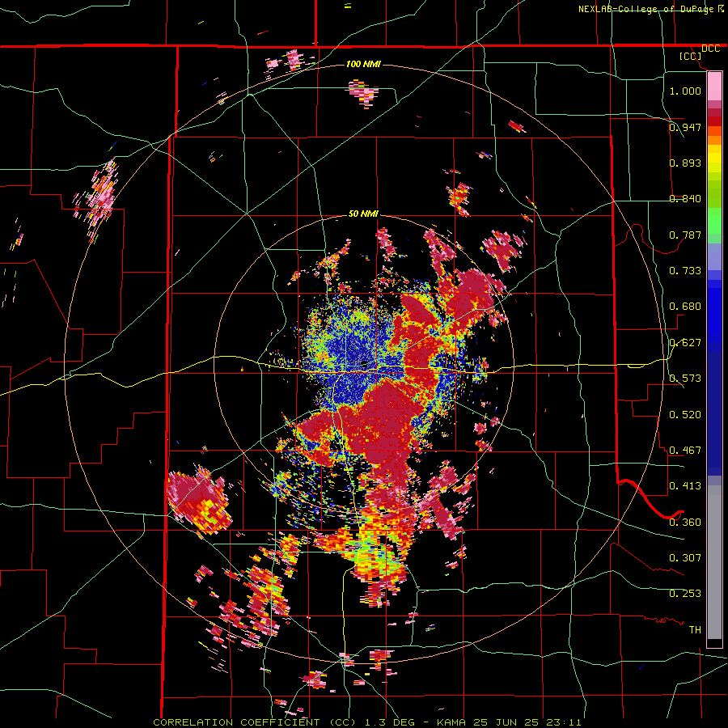Select the 0.627 legend value
This screenshot has width=728, height=728.
[685, 343]
